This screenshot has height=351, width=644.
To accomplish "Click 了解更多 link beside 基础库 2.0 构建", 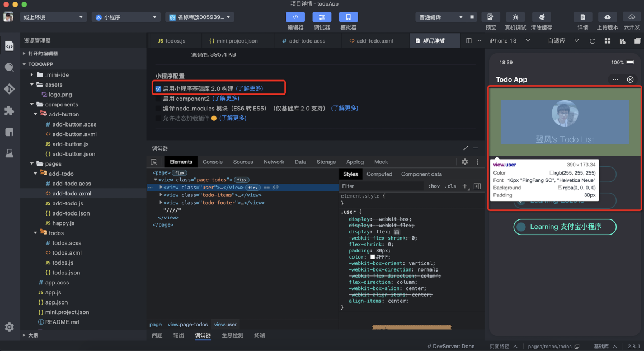I will (x=250, y=88).
